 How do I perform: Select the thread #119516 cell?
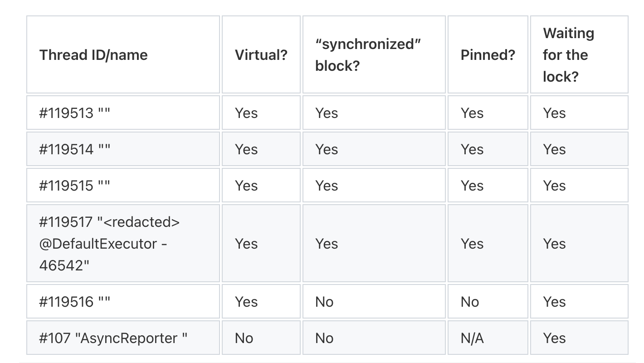(x=123, y=301)
